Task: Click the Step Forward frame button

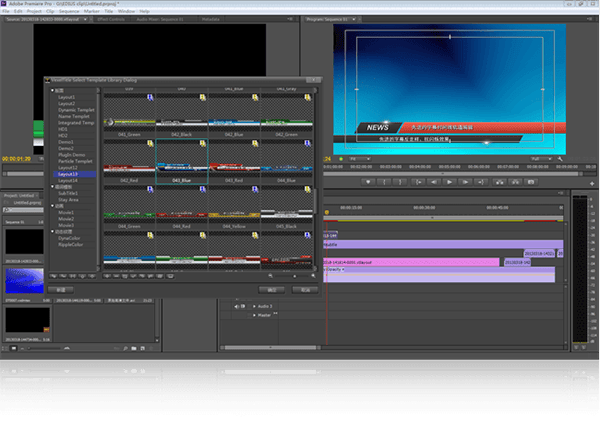Action: [465, 181]
